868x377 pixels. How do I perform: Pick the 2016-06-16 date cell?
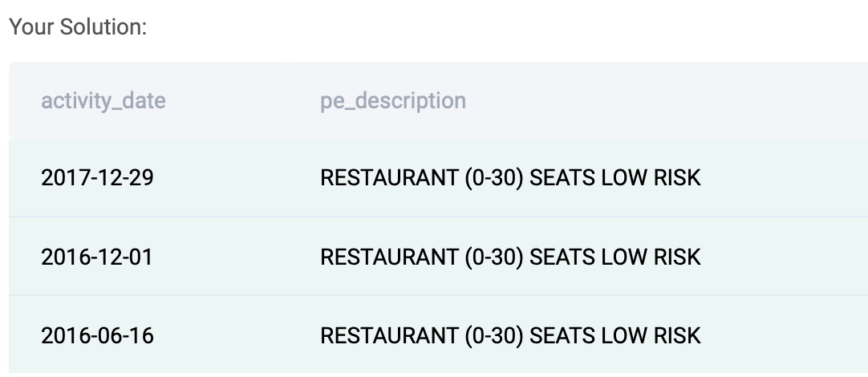[x=97, y=336]
